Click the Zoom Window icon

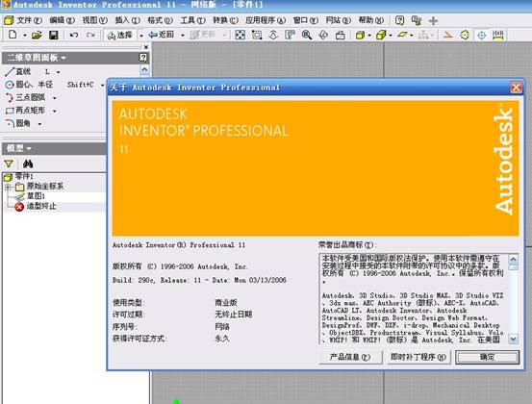[257, 35]
